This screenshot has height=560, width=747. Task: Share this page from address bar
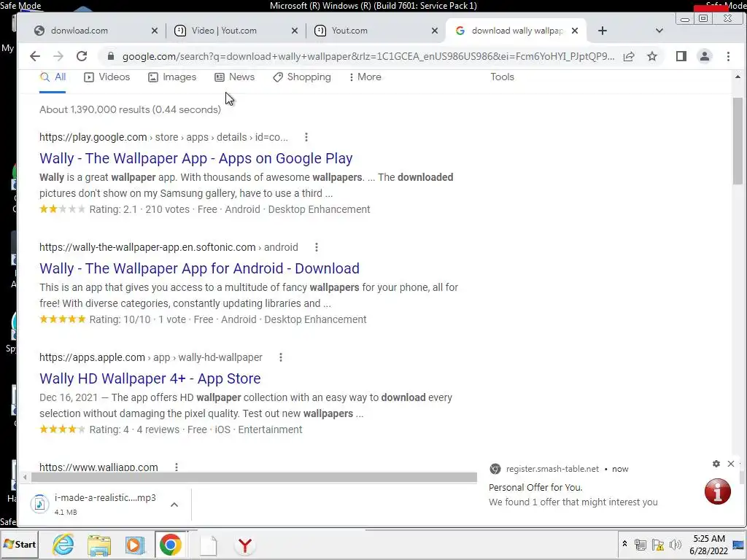coord(629,56)
